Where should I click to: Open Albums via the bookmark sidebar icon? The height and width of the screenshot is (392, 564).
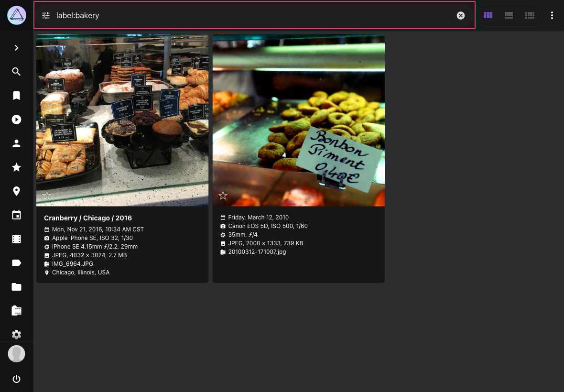coord(17,96)
